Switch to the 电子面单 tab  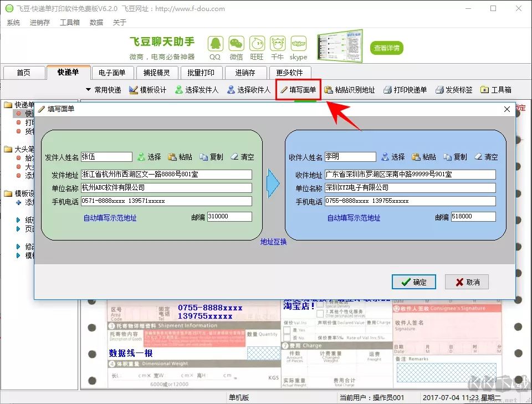111,72
